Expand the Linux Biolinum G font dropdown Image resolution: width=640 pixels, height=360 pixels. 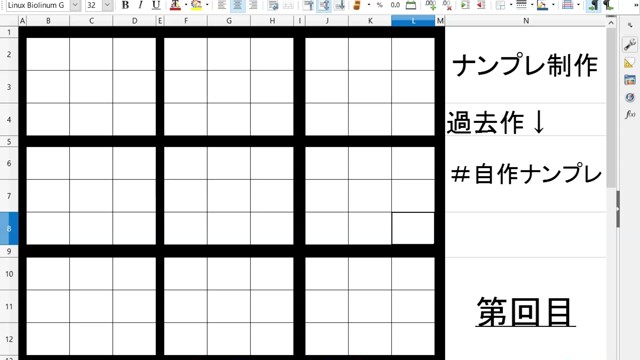coord(75,5)
